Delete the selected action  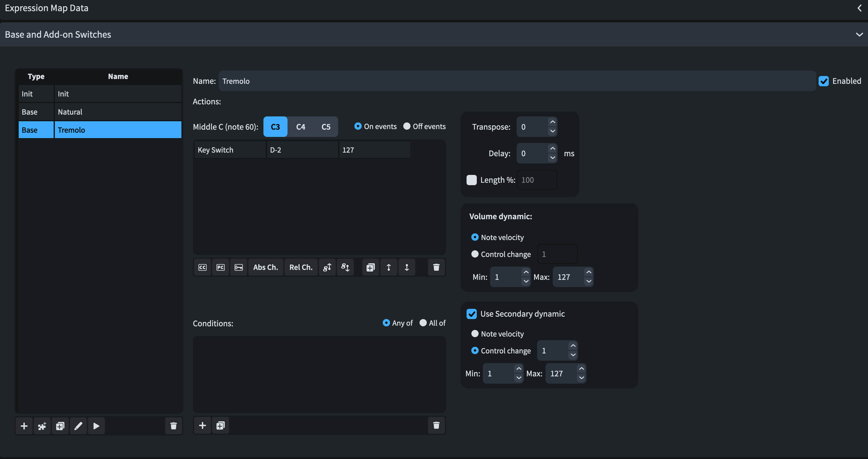click(x=436, y=267)
